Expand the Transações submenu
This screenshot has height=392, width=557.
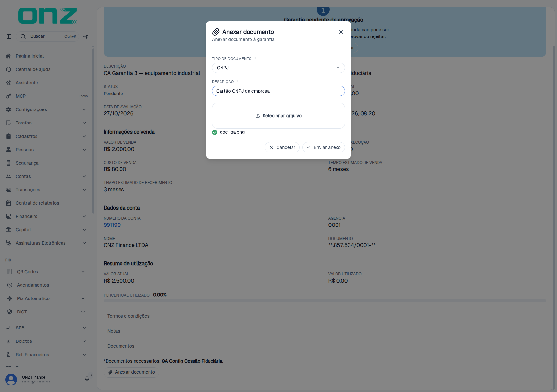(84, 190)
